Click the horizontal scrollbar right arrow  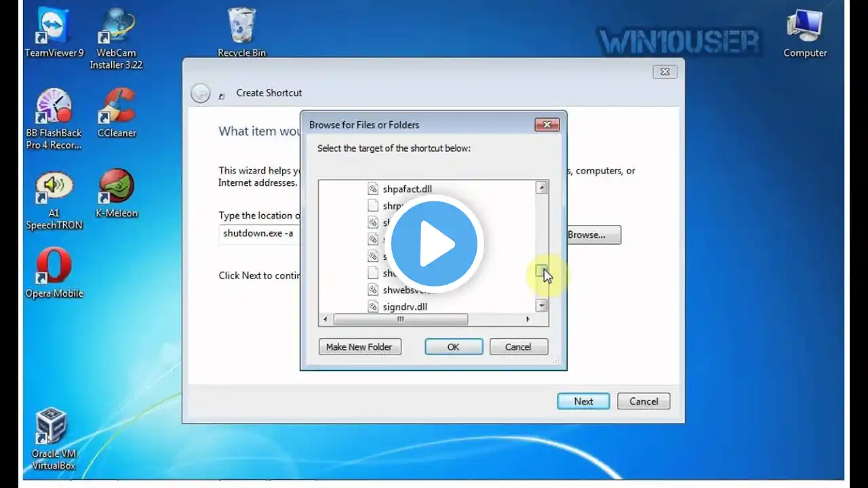click(x=528, y=319)
